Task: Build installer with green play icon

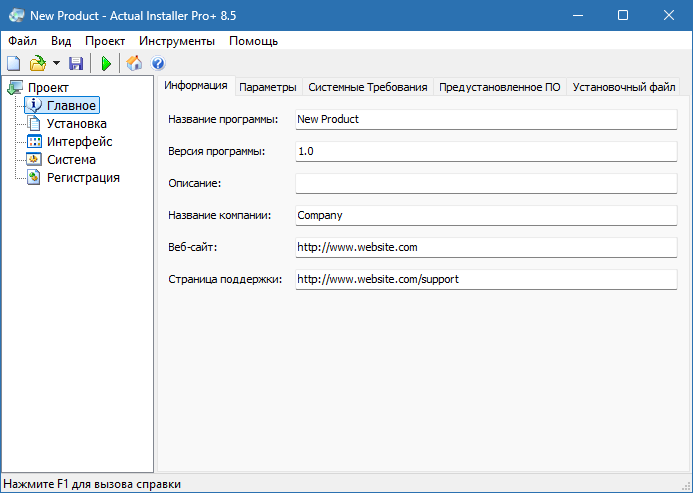Action: [x=106, y=63]
